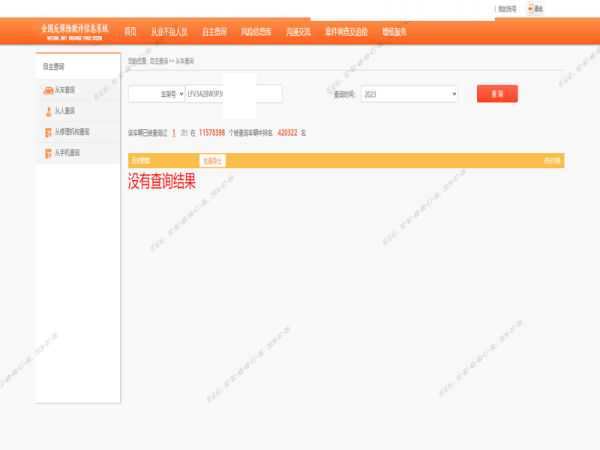This screenshot has width=600, height=450.
Task: Click the 没有查询结果 message
Action: 161,181
